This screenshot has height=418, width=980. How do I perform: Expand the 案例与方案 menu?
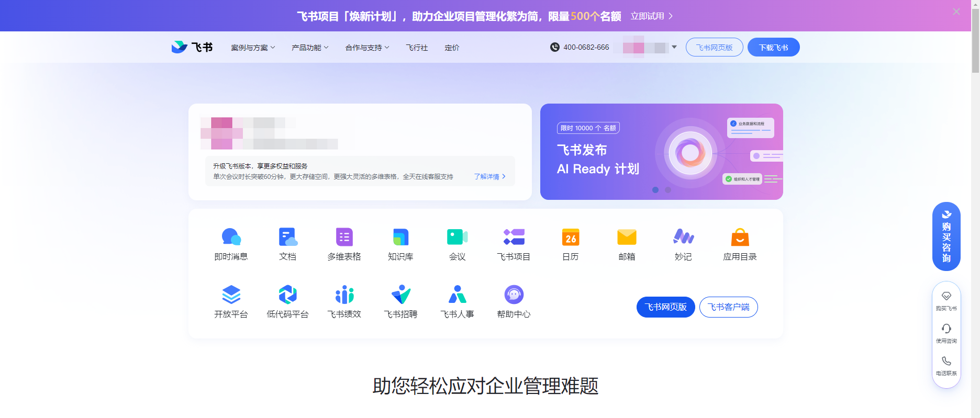pos(253,48)
